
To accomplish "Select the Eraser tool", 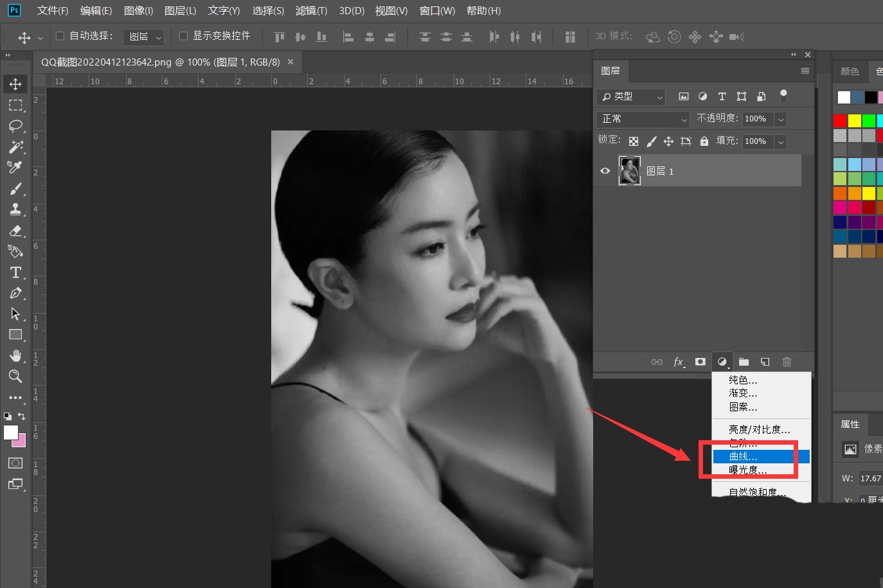I will pyautogui.click(x=15, y=230).
